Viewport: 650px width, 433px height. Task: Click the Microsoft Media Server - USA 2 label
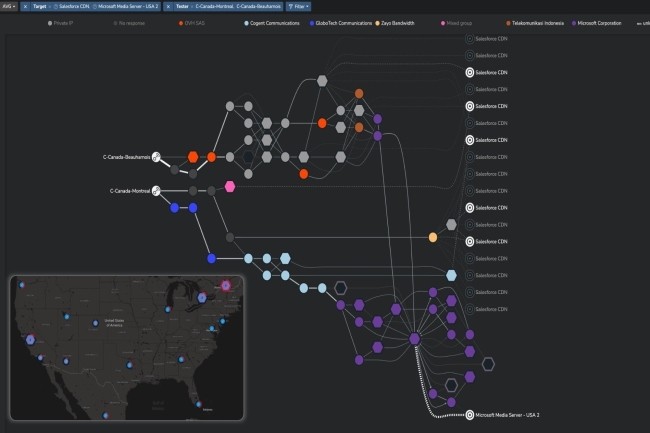[507, 414]
